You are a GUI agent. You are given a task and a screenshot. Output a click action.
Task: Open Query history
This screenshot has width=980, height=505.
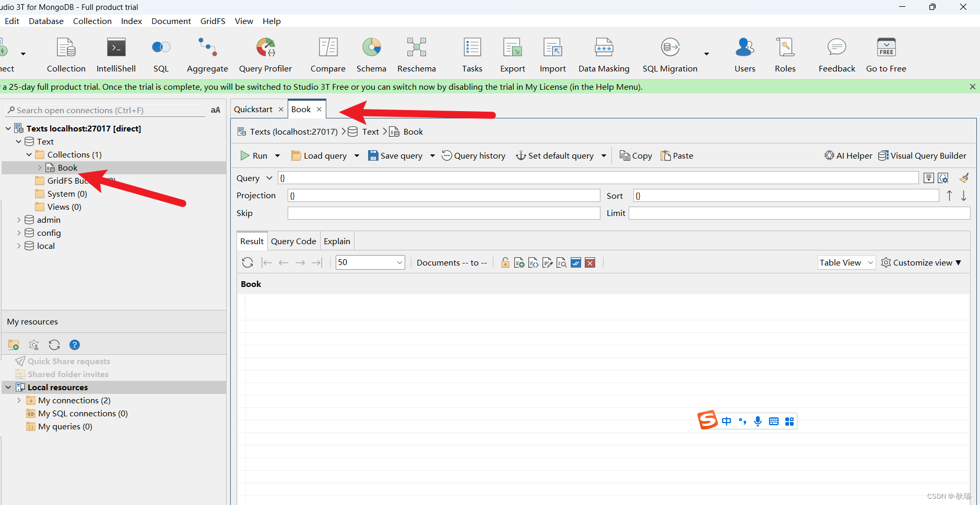pos(474,155)
